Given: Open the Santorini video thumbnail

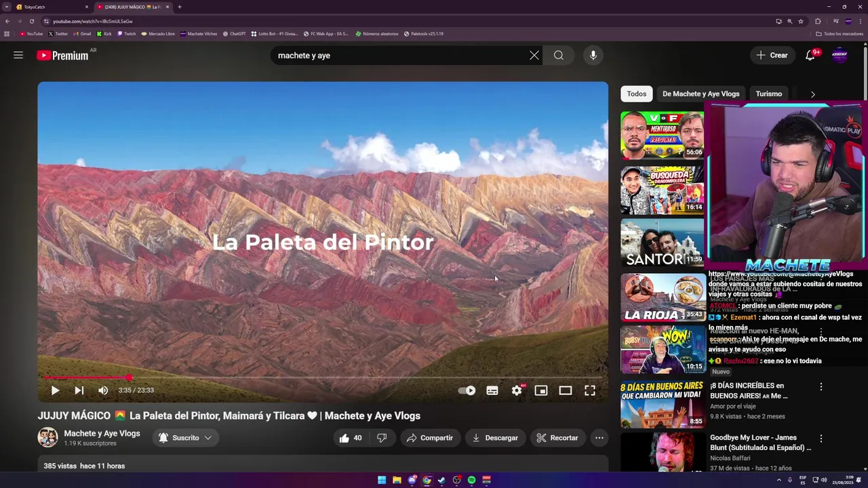Looking at the screenshot, I should [x=663, y=243].
